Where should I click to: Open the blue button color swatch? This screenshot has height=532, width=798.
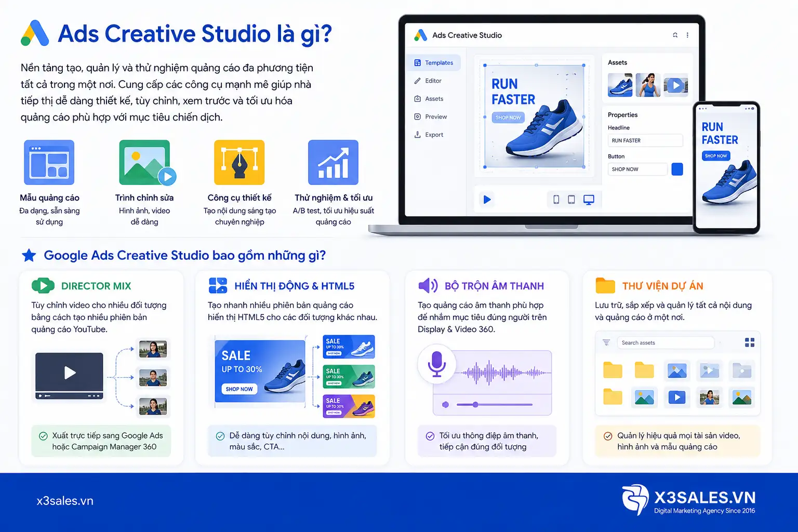coord(677,169)
